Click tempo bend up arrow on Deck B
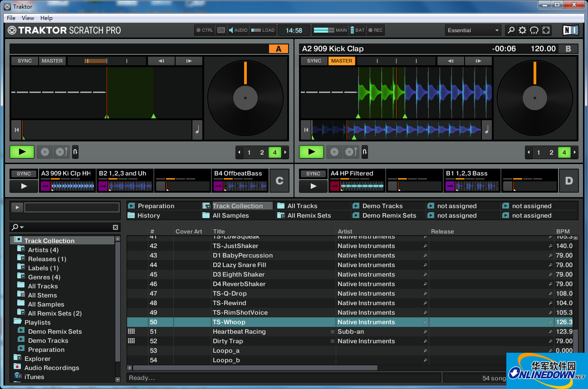The image size is (588, 389). pos(478,61)
